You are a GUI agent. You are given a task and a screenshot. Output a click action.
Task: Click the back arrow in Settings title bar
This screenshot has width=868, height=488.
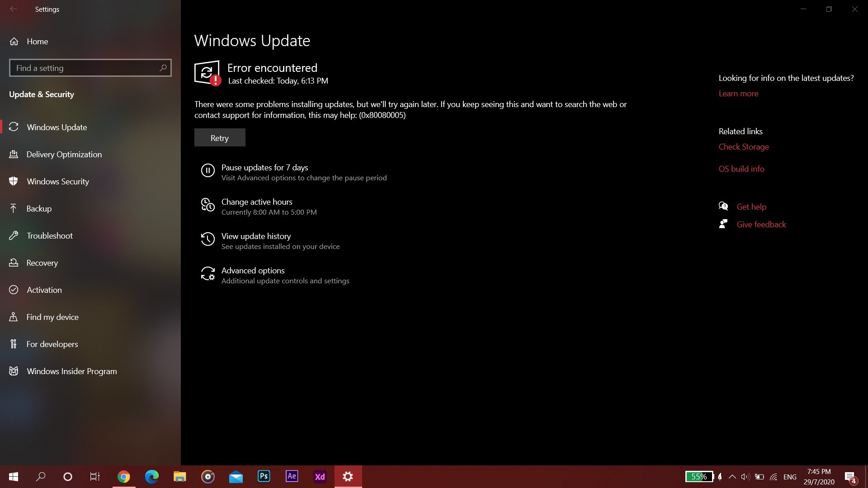click(x=13, y=9)
